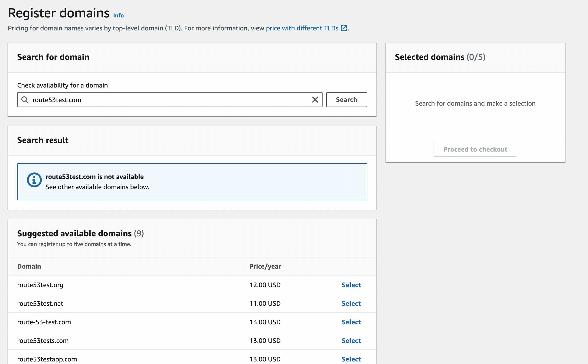
Task: Click the Suggested available domains heading
Action: [80, 233]
